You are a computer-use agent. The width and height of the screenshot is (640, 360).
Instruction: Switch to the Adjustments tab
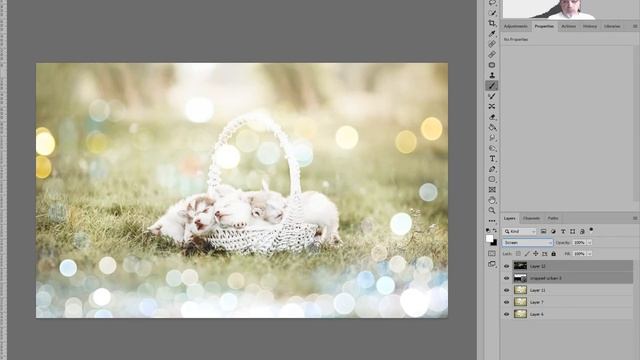[x=516, y=26]
